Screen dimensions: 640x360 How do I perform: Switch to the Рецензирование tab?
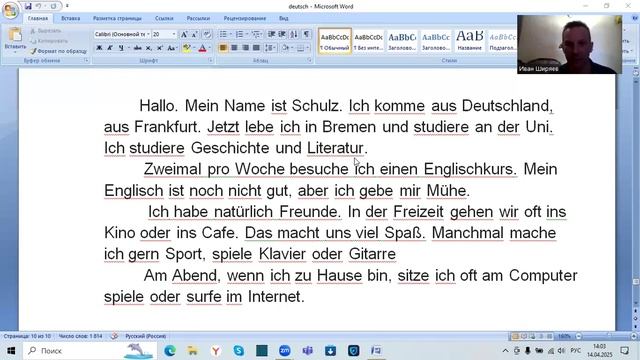tap(244, 18)
